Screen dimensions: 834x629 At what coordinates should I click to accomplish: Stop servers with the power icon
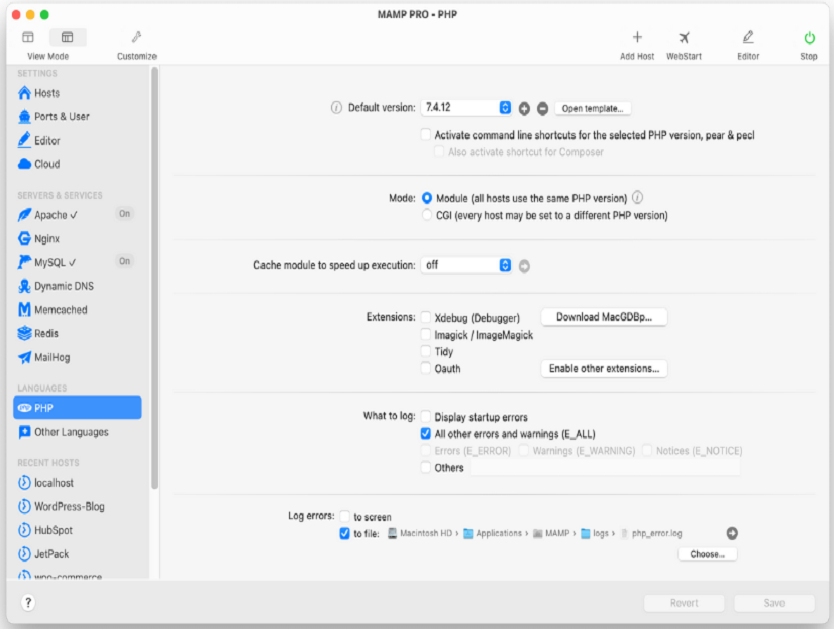809,38
